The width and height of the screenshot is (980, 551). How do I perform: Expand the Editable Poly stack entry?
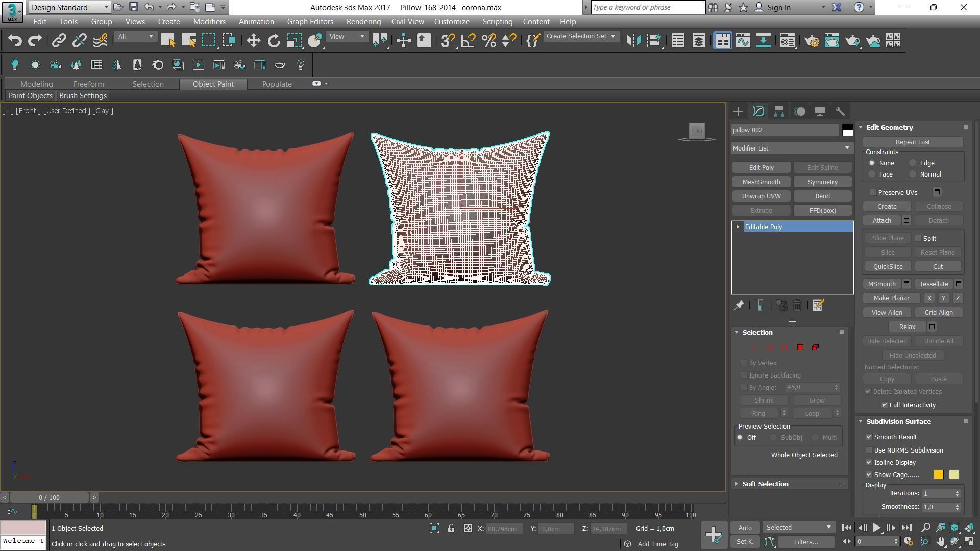(x=738, y=227)
